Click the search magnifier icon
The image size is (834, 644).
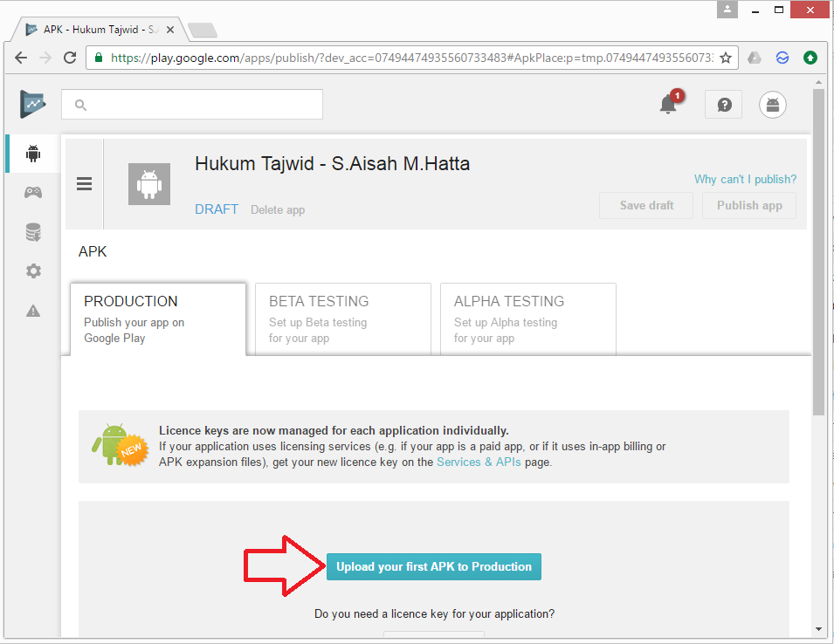coord(80,105)
